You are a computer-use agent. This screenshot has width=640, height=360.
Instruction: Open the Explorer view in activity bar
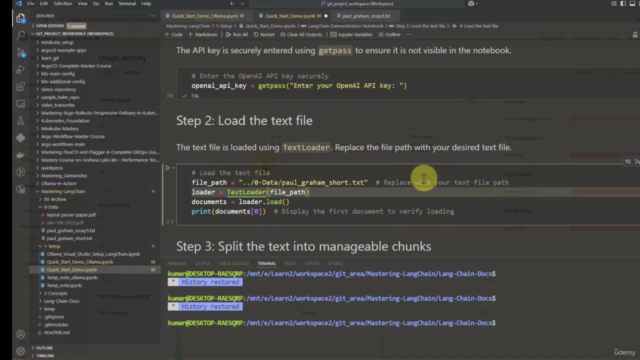20,18
